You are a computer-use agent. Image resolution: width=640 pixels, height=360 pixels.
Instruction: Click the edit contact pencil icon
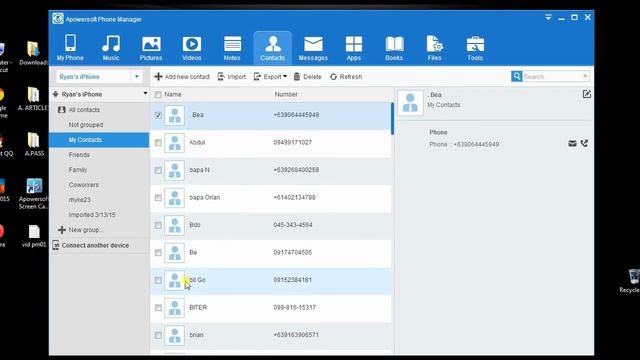coord(587,94)
